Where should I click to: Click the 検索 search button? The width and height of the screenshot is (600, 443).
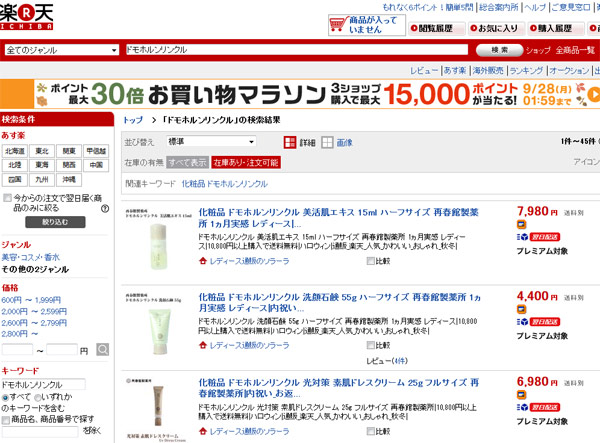click(x=499, y=50)
